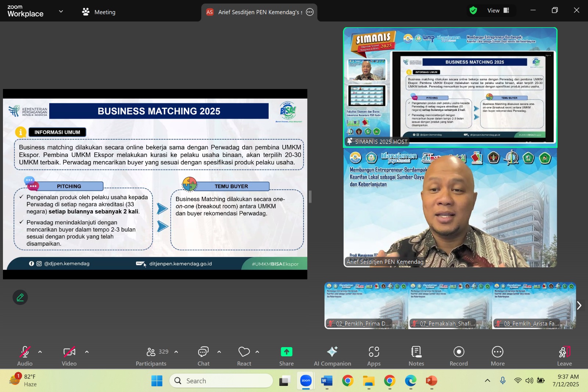This screenshot has width=588, height=392.
Task: Open the Participants panel
Action: coord(151,356)
